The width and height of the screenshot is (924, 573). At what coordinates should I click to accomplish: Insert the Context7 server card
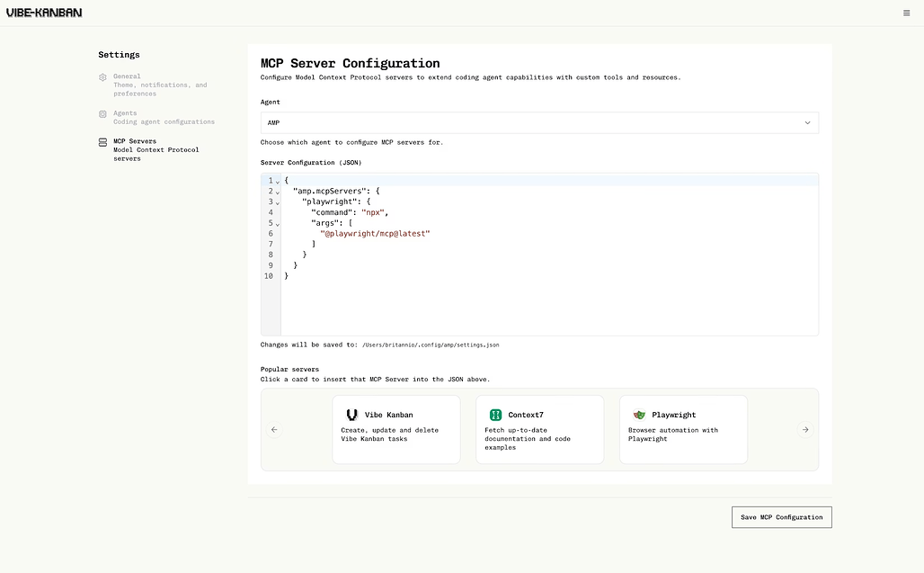pos(539,430)
